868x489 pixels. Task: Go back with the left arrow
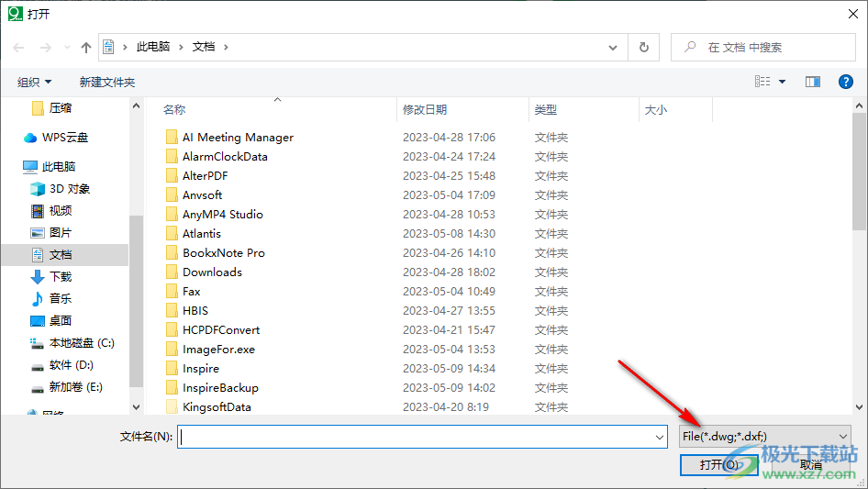pyautogui.click(x=19, y=48)
